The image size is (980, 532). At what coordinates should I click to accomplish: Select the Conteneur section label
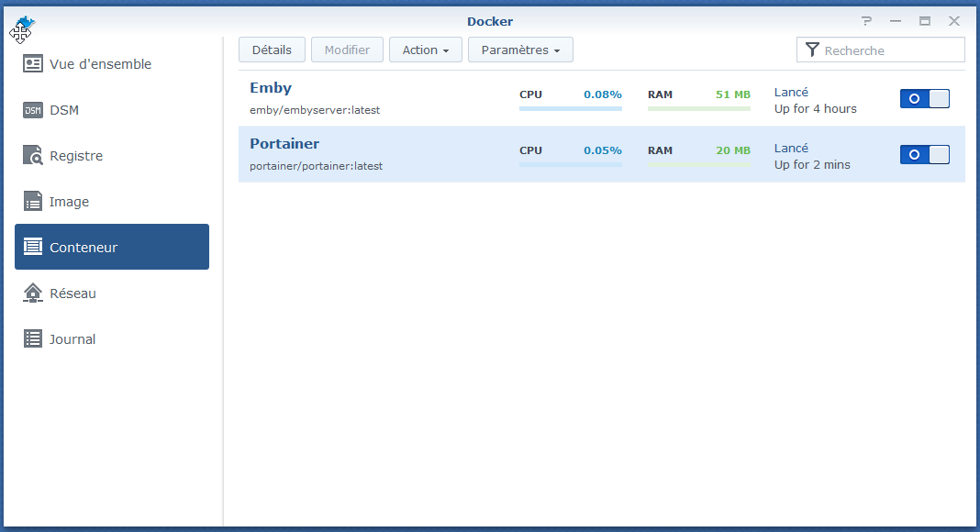click(x=84, y=248)
